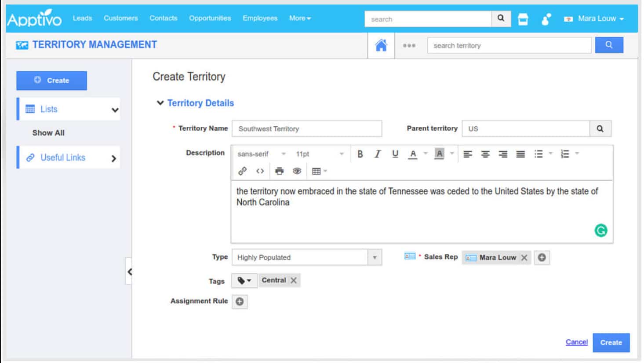Remove Mara Louw from Sales Rep
The height and width of the screenshot is (363, 644).
tap(524, 258)
